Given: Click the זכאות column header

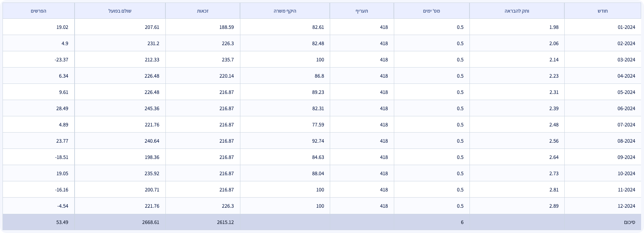Looking at the screenshot, I should (203, 11).
